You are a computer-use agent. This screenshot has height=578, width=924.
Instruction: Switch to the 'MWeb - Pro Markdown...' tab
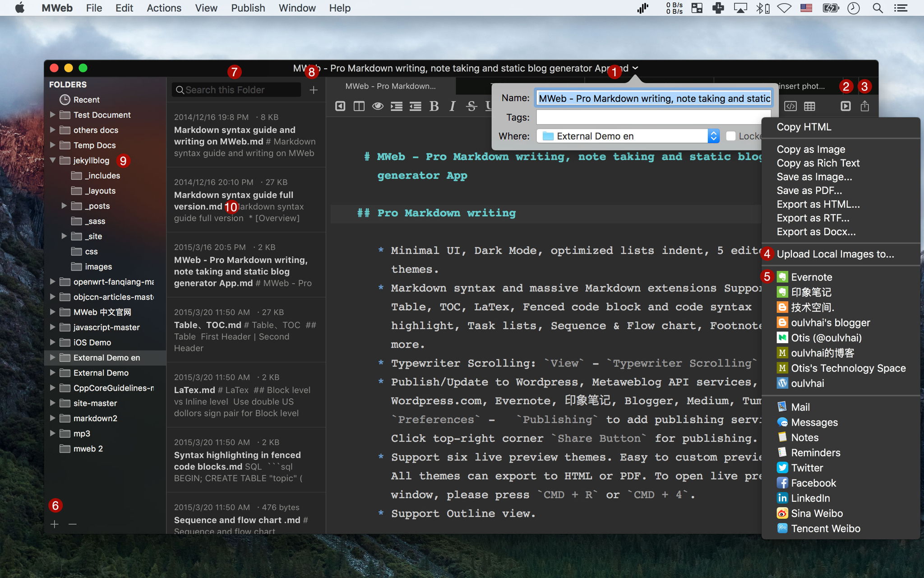pos(391,86)
